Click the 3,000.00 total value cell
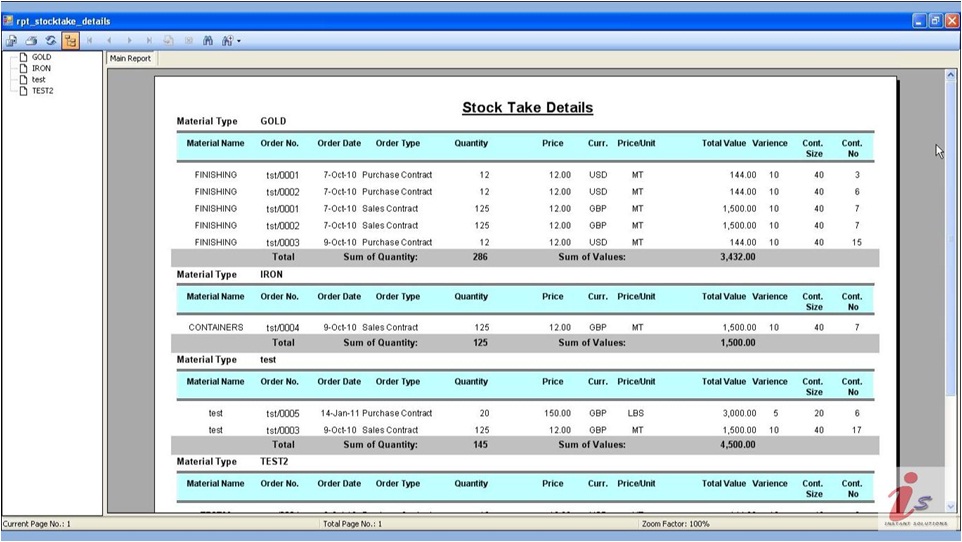The height and width of the screenshot is (542, 962). click(x=739, y=413)
